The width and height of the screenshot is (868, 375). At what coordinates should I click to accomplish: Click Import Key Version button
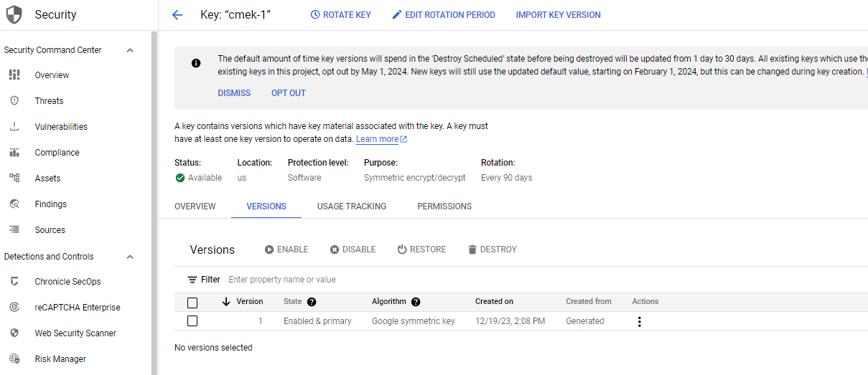coord(559,14)
